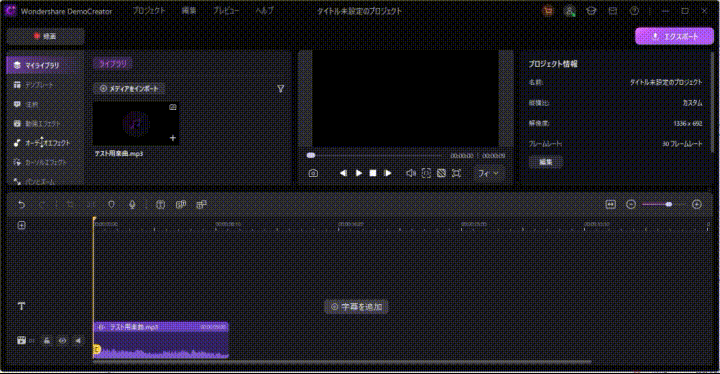This screenshot has height=374, width=720.
Task: Click the playhead at timeline start
Action: click(x=94, y=219)
